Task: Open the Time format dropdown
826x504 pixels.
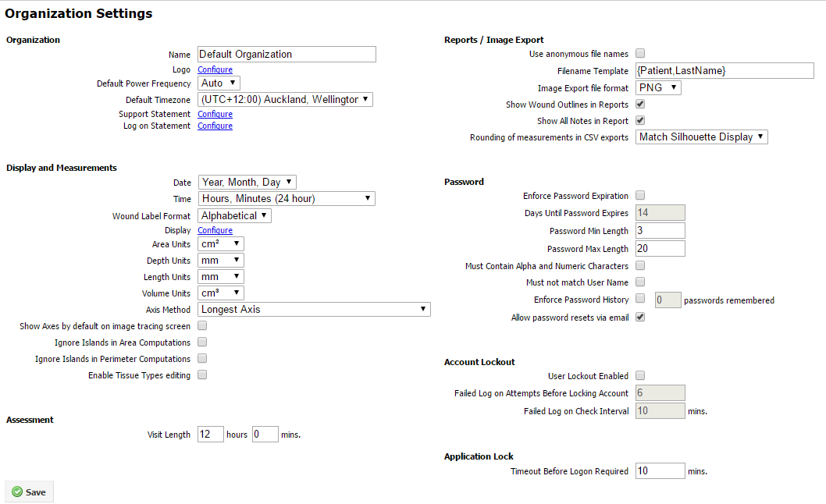Action: coord(287,198)
